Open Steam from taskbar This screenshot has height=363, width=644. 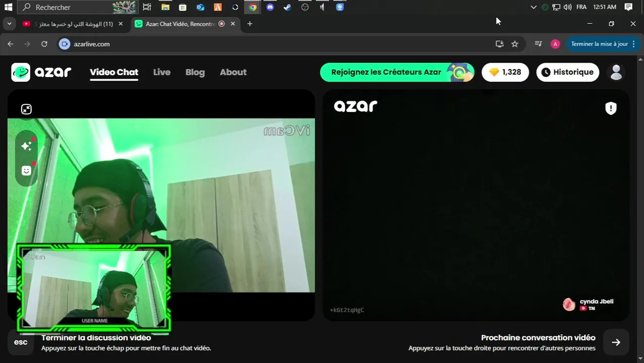[288, 7]
